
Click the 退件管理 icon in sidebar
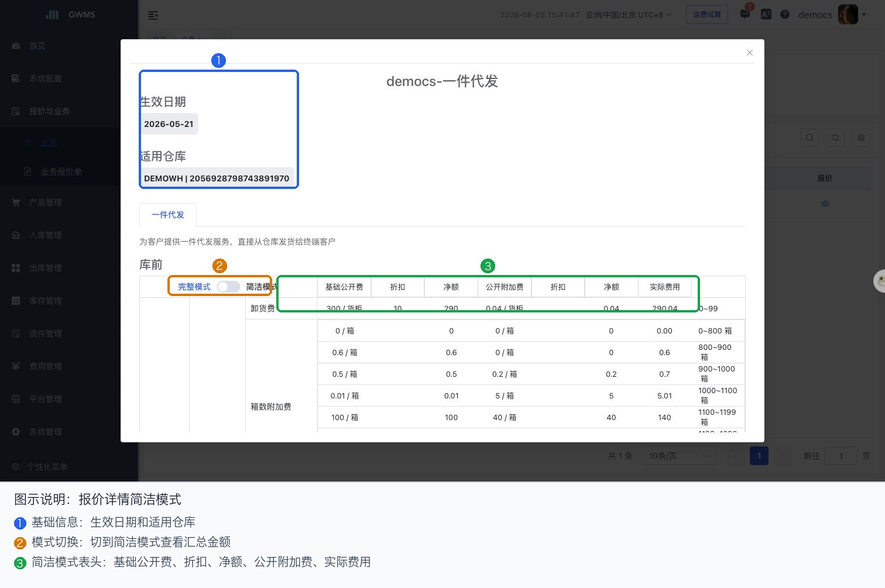(x=16, y=333)
